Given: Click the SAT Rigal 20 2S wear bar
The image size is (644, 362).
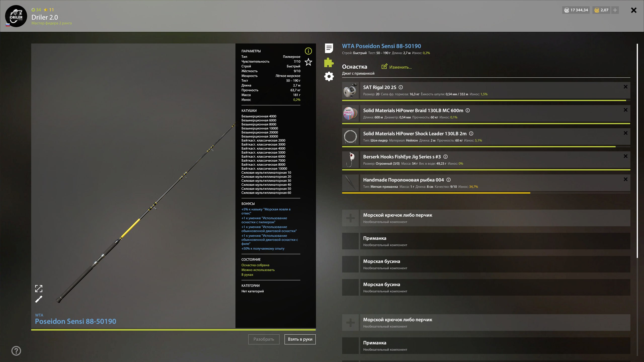Looking at the screenshot, I should [x=486, y=100].
